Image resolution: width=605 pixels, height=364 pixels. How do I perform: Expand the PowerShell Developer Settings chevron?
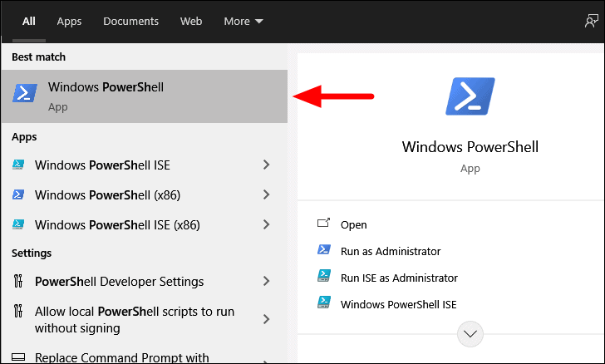(266, 281)
